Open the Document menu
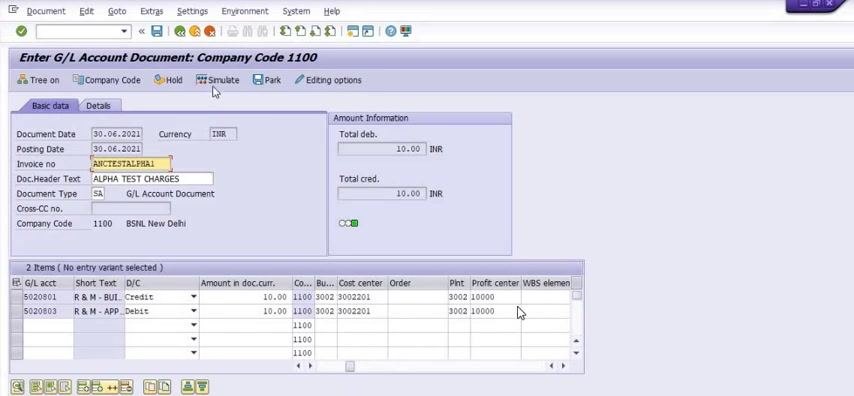The height and width of the screenshot is (396, 854). pos(46,11)
